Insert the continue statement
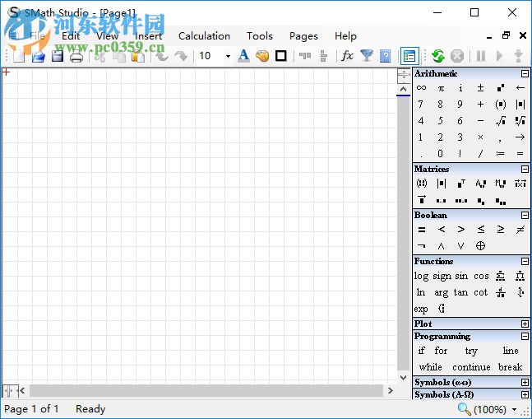The height and width of the screenshot is (419, 532). coord(471,367)
